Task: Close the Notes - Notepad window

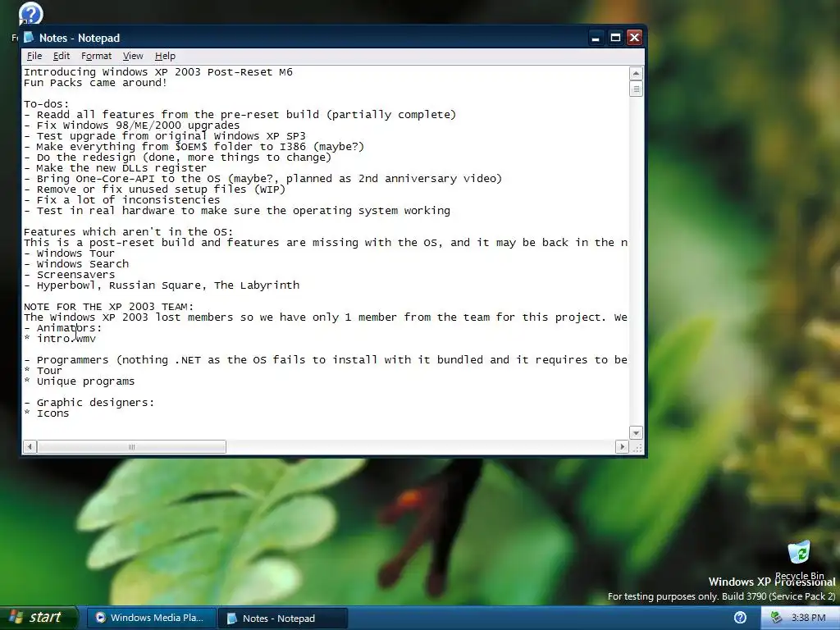Action: pyautogui.click(x=634, y=38)
